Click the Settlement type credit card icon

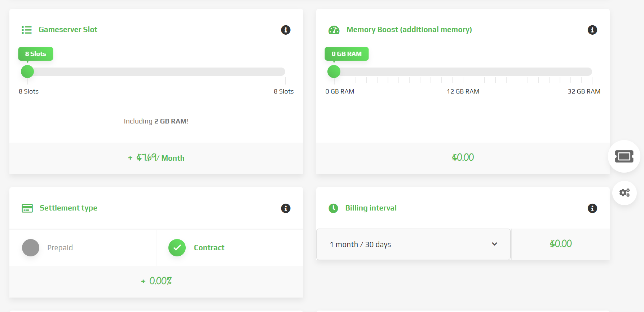(x=27, y=208)
